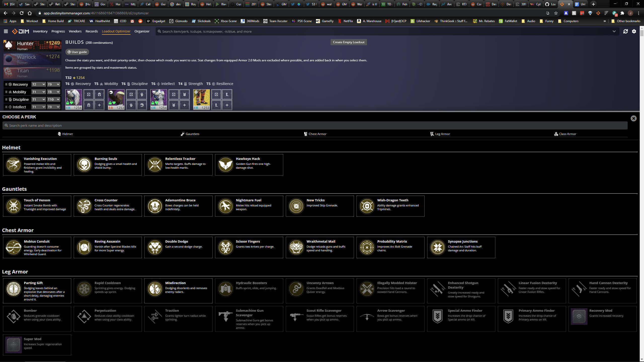The height and width of the screenshot is (362, 644).
Task: Toggle the favorite tag on the 1254 chest armor
Action: click(x=156, y=103)
